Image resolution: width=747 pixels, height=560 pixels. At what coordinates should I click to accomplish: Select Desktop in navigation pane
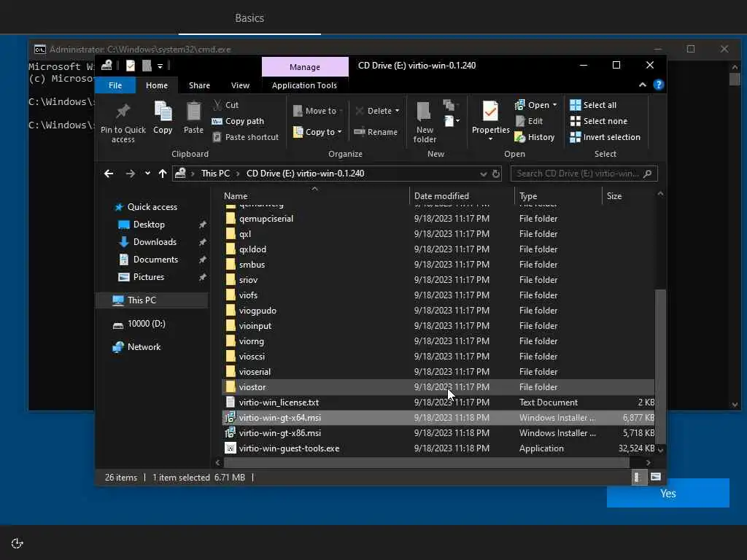coord(149,225)
